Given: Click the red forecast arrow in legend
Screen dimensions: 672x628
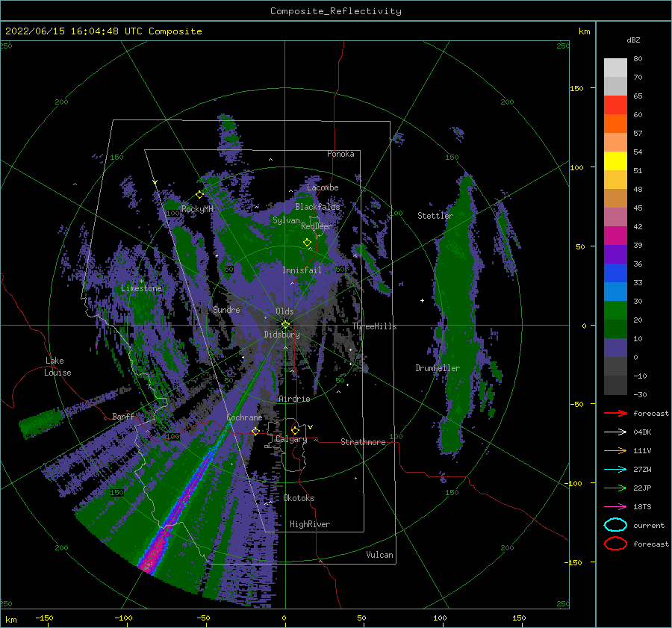Looking at the screenshot, I should (615, 413).
